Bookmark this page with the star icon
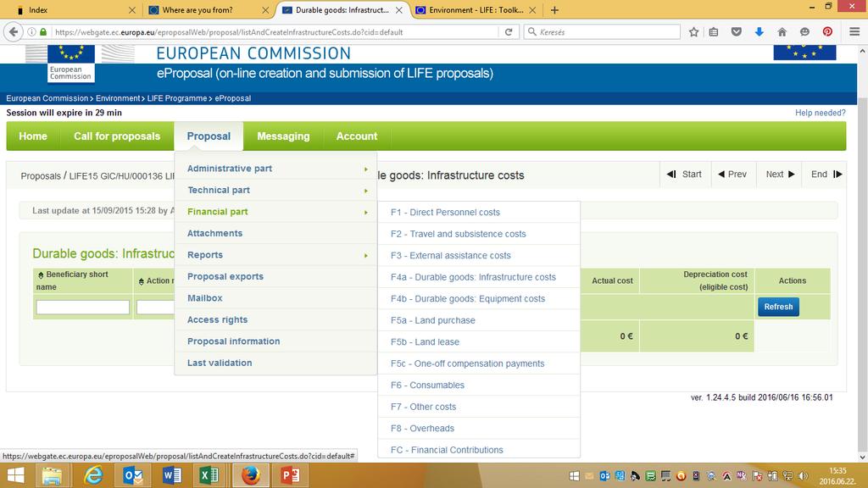Viewport: 868px width, 488px height. pyautogui.click(x=693, y=32)
